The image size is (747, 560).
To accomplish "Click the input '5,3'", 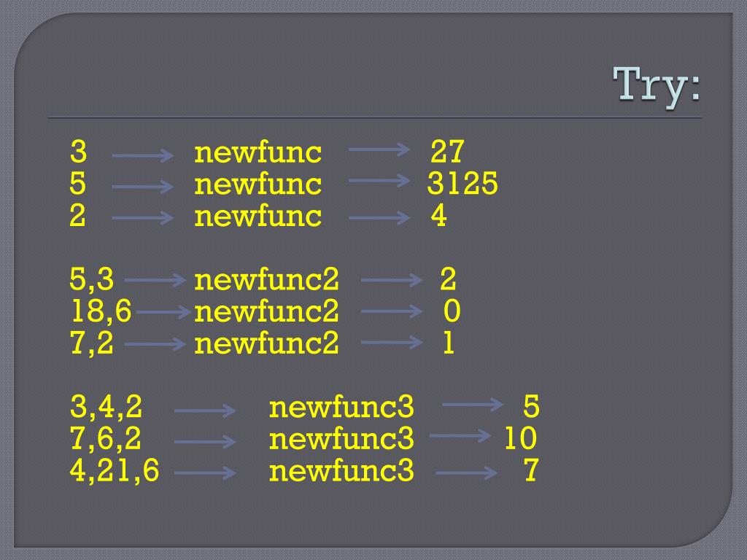I will click(x=92, y=279).
